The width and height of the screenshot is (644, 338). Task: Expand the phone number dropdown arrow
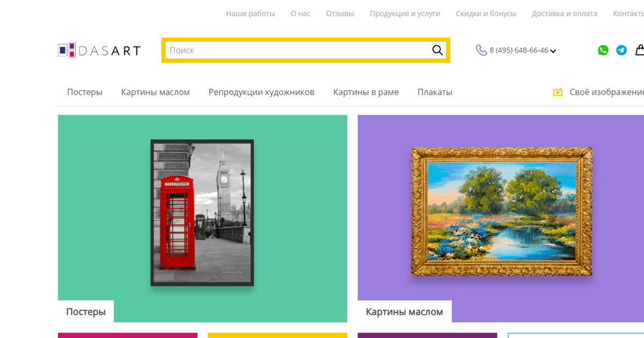click(553, 52)
